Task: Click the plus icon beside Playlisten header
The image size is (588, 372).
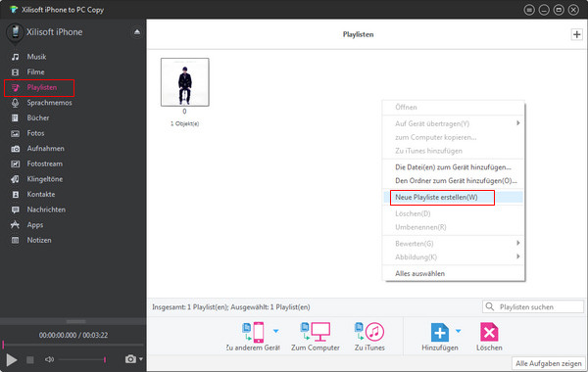Action: coord(577,34)
